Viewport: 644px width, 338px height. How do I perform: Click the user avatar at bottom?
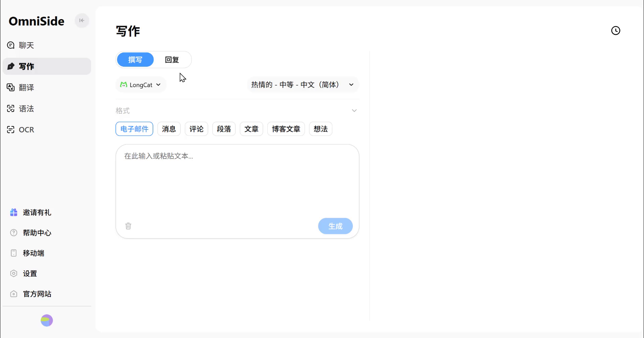point(47,320)
